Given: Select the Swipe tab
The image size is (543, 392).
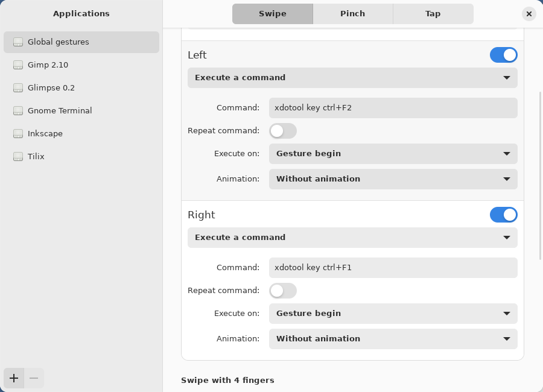Looking at the screenshot, I should point(272,13).
